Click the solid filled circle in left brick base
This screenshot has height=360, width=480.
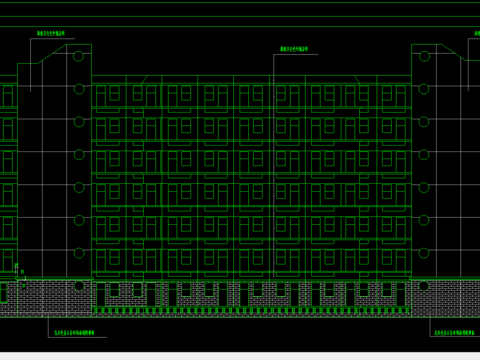tap(79, 286)
